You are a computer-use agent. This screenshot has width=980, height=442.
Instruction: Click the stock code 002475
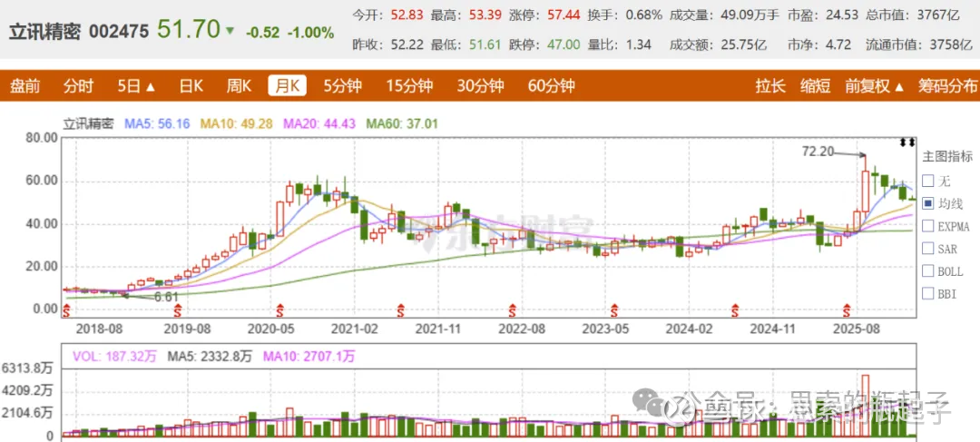pyautogui.click(x=119, y=32)
